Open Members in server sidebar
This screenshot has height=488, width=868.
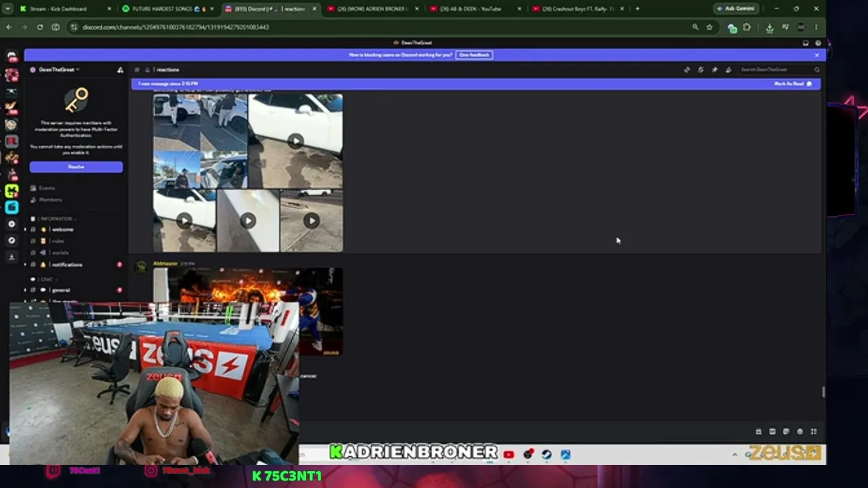(x=49, y=200)
